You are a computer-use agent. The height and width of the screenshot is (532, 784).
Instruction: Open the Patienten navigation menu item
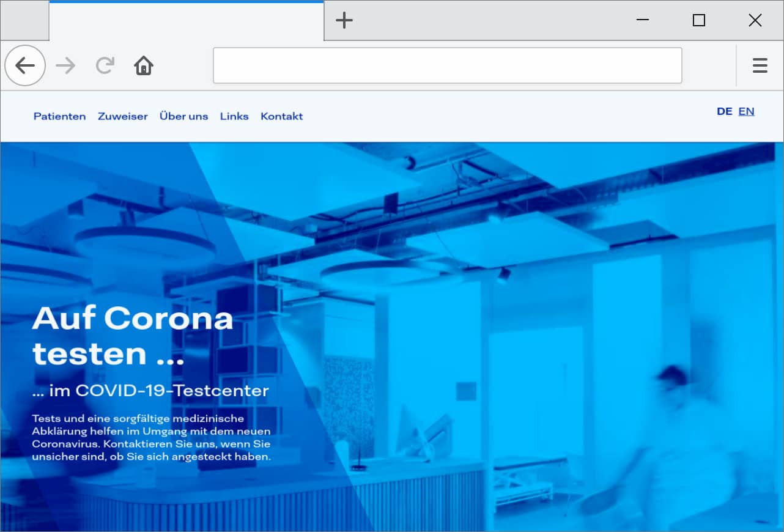[60, 116]
